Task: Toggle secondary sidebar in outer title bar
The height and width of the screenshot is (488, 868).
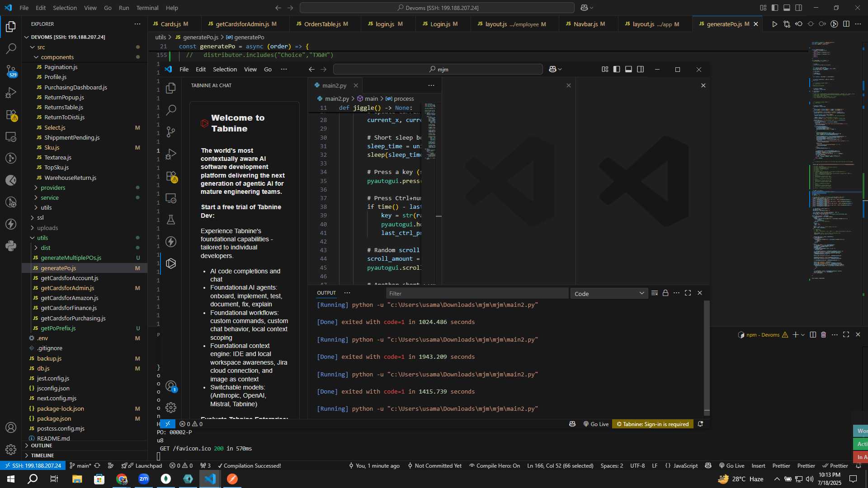Action: pyautogui.click(x=799, y=8)
